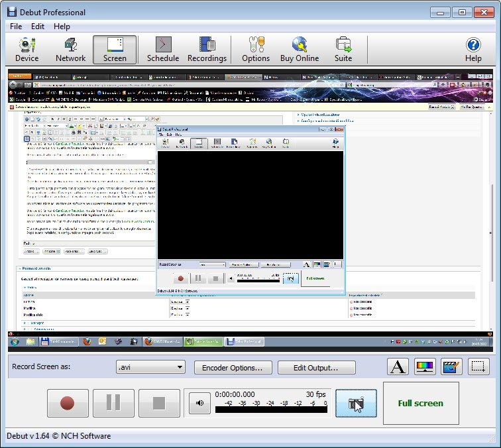Click the Record Screen as label
This screenshot has height=448, width=501.
pyautogui.click(x=41, y=366)
